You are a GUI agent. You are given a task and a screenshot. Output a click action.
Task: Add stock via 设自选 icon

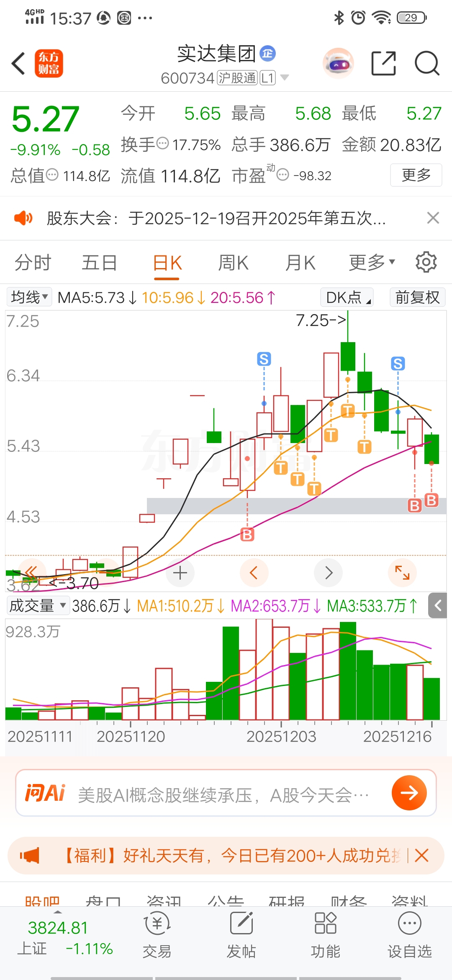409,936
